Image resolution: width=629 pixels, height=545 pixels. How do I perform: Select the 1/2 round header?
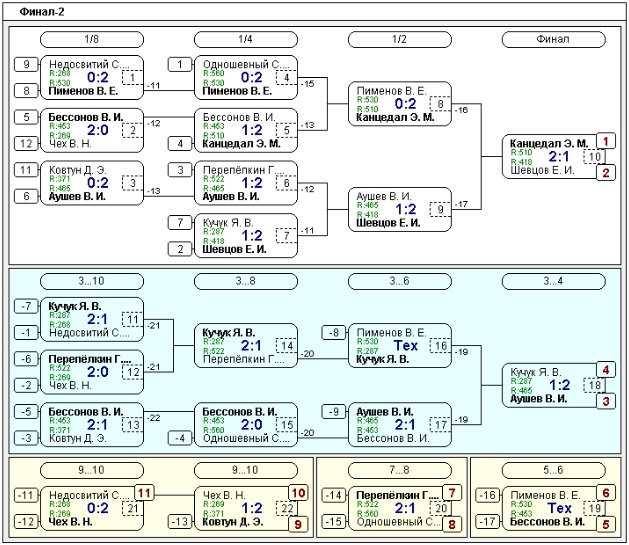click(400, 39)
